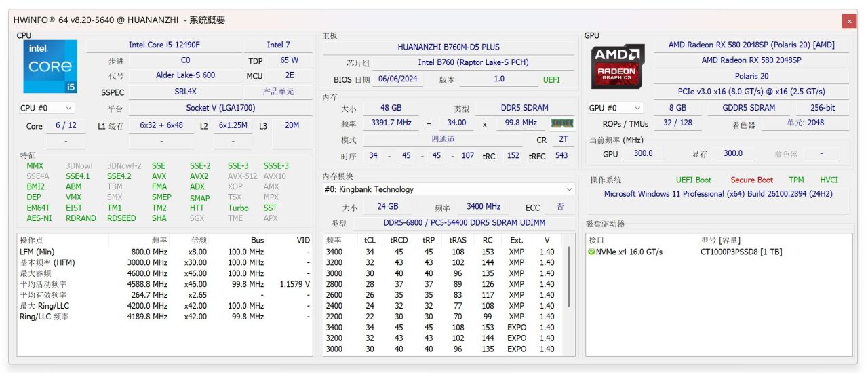Click the memory type 'DDR5 SDRAM'

click(x=526, y=108)
